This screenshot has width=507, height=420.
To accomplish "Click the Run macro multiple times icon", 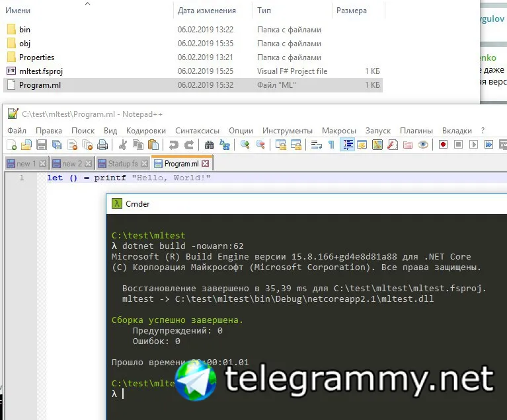I will (x=489, y=145).
